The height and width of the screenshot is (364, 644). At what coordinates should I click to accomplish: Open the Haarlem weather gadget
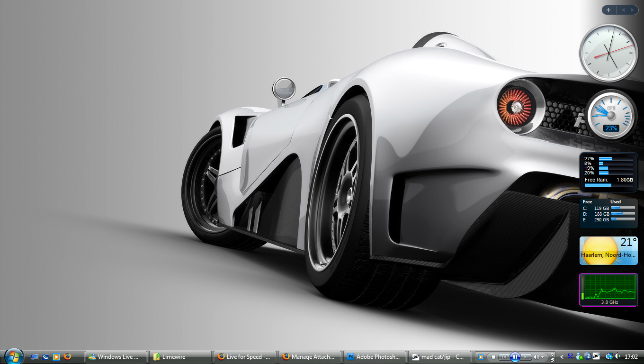[608, 251]
